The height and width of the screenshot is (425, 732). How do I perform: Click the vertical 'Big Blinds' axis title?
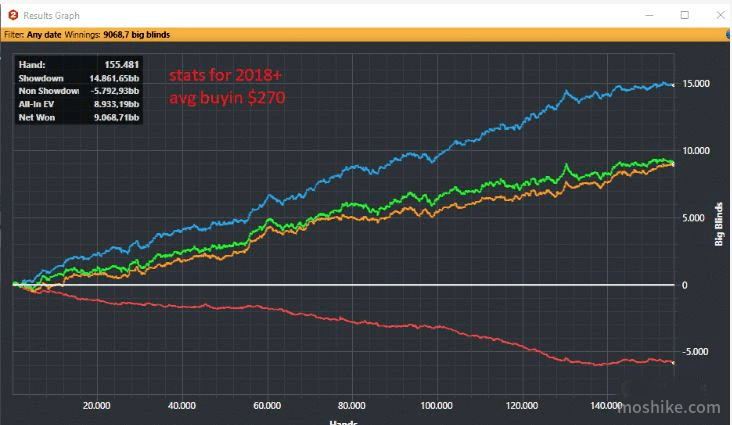pos(718,224)
